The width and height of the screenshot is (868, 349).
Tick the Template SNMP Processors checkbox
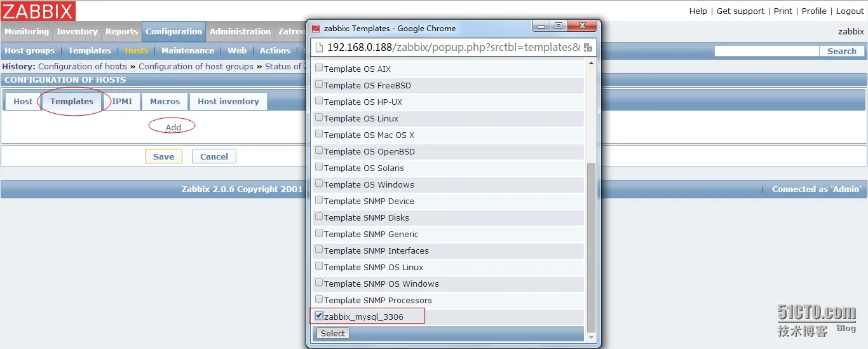(319, 299)
